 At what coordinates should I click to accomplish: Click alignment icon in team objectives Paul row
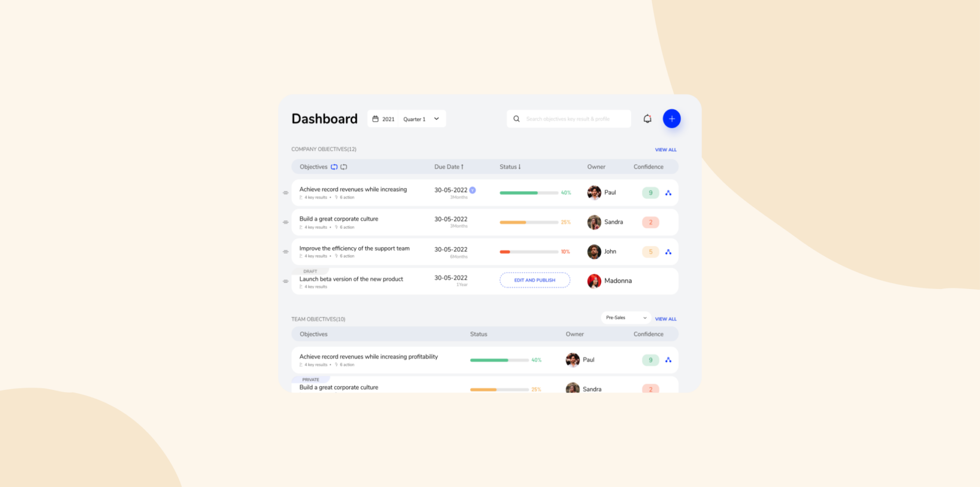(668, 360)
